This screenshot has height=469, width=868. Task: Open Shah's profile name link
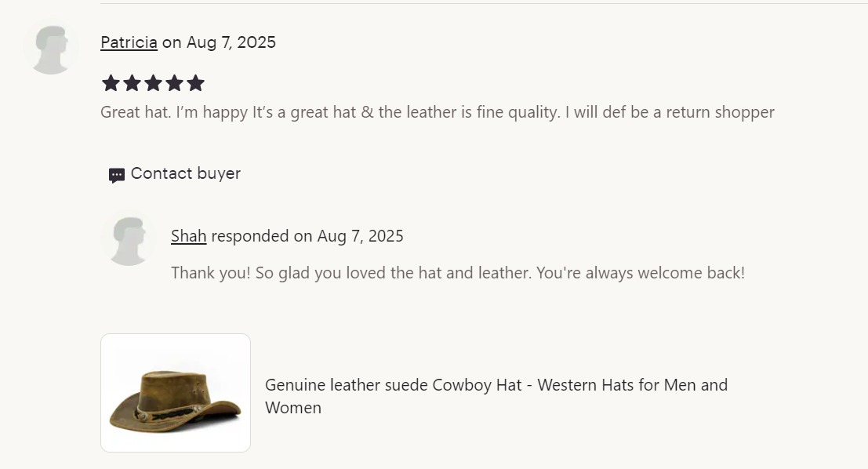click(188, 236)
